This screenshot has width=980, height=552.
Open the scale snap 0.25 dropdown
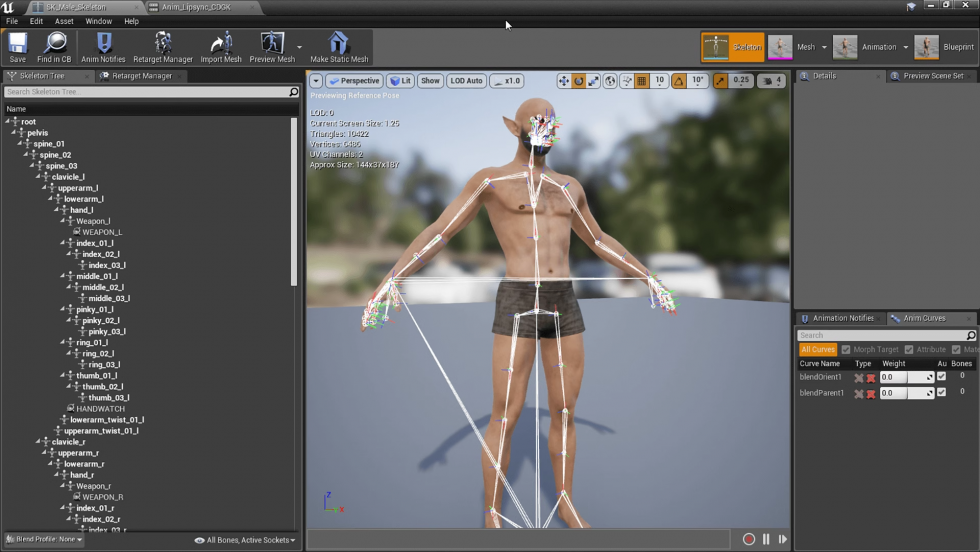click(741, 81)
